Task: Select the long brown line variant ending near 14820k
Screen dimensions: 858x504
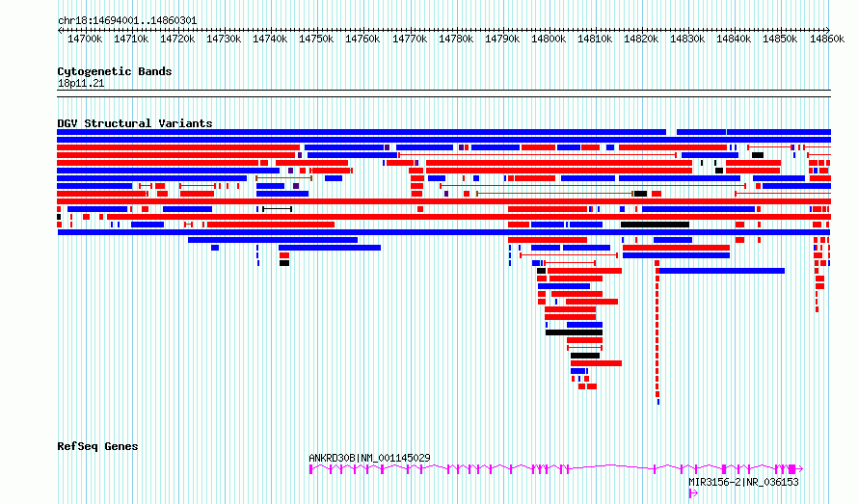Action: point(555,194)
